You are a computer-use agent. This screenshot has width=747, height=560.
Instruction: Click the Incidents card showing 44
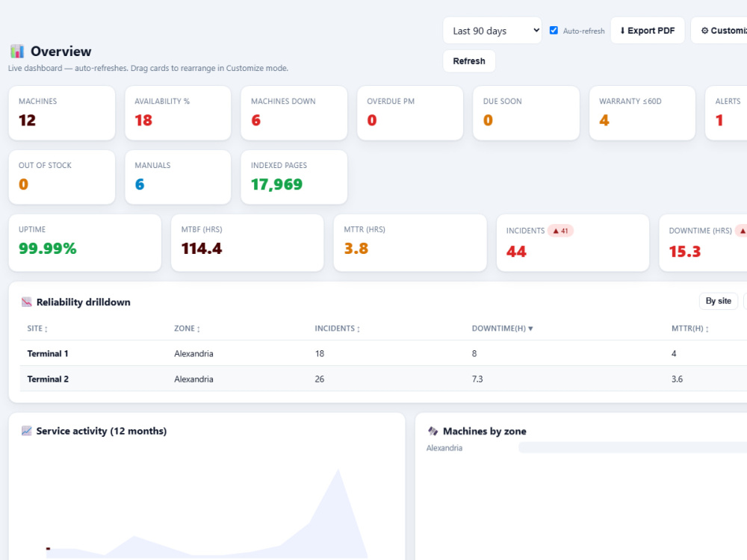573,243
